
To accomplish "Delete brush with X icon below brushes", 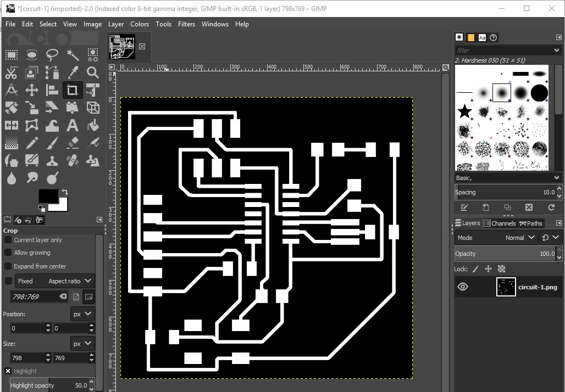I will [529, 208].
